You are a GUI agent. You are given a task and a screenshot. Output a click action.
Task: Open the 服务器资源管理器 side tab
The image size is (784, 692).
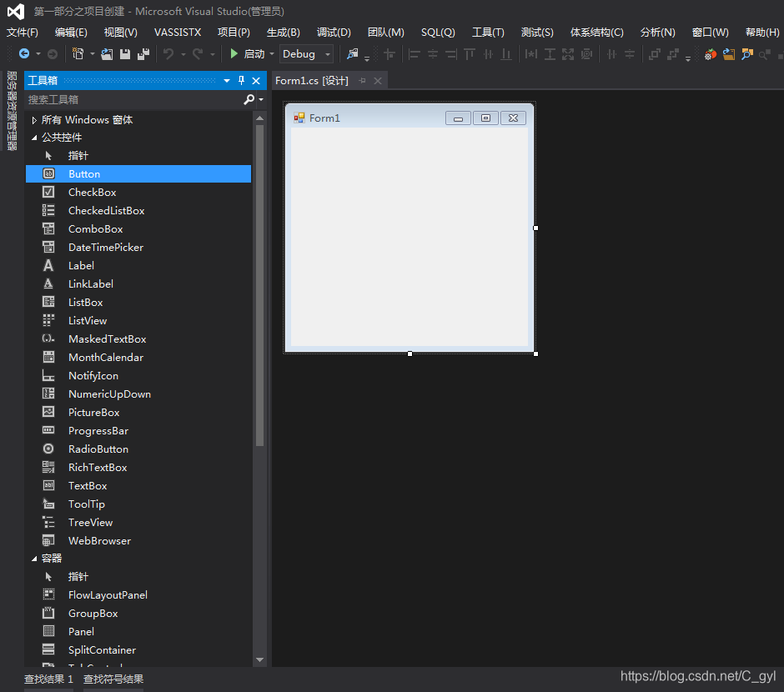12,110
